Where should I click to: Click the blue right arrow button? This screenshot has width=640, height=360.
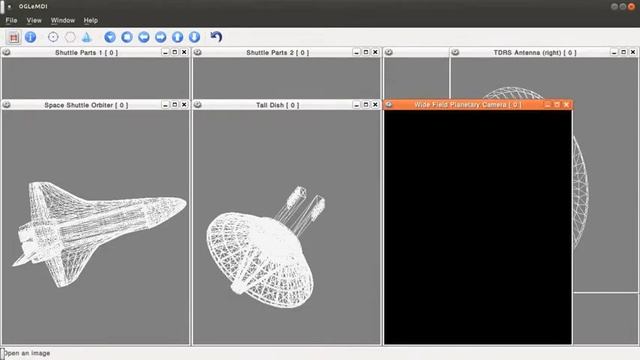tap(161, 37)
